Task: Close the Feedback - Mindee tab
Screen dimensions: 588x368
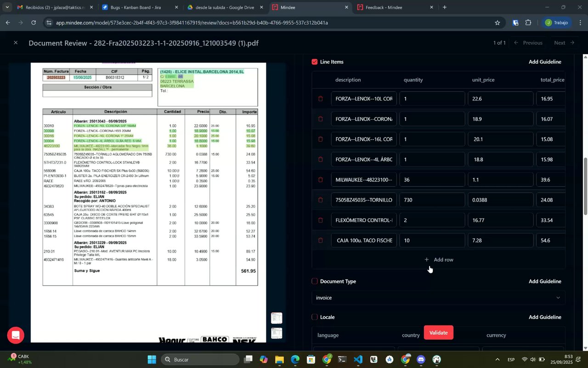Action: (431, 7)
